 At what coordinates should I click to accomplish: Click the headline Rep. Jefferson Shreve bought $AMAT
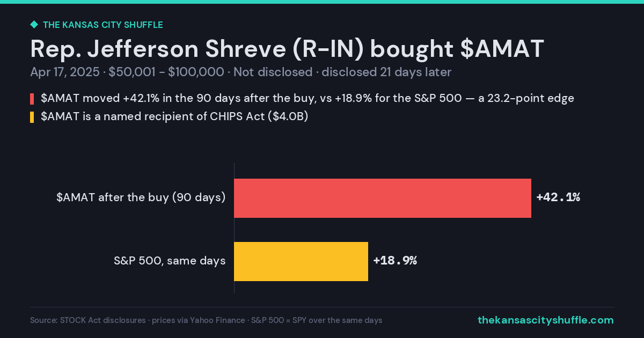[287, 49]
